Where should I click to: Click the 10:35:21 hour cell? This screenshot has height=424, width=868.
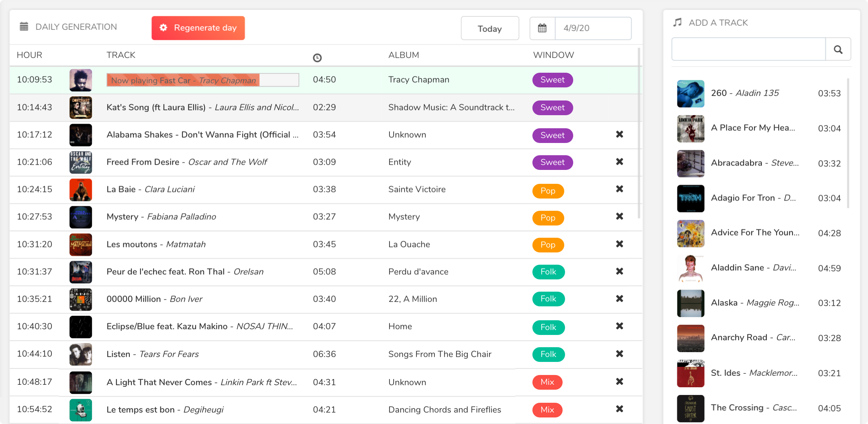[x=34, y=299]
